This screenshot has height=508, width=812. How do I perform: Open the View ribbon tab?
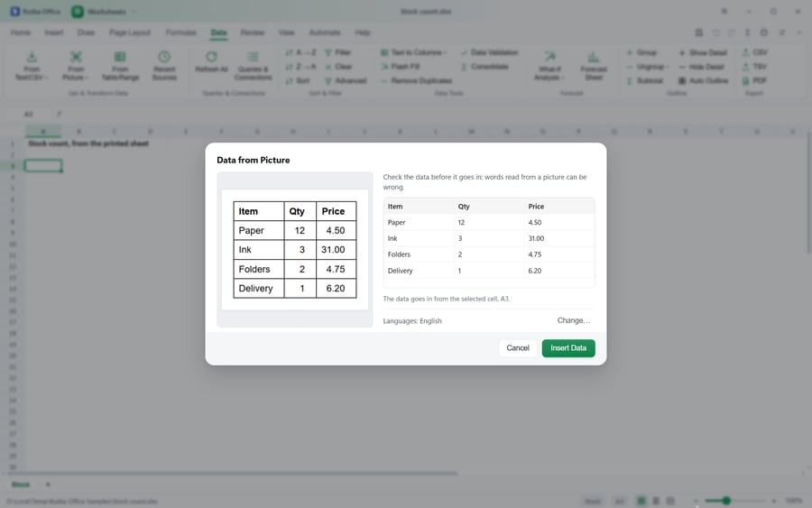click(286, 32)
